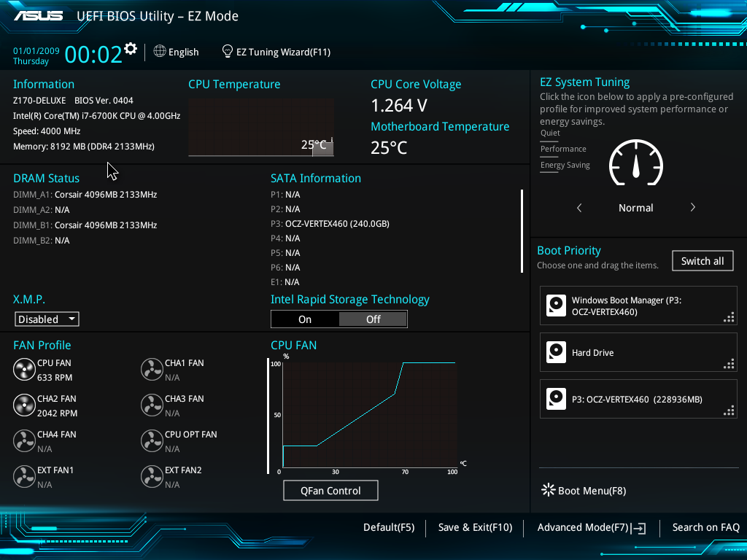The width and height of the screenshot is (747, 560).
Task: Select the CHA2 FAN icon
Action: (24, 405)
